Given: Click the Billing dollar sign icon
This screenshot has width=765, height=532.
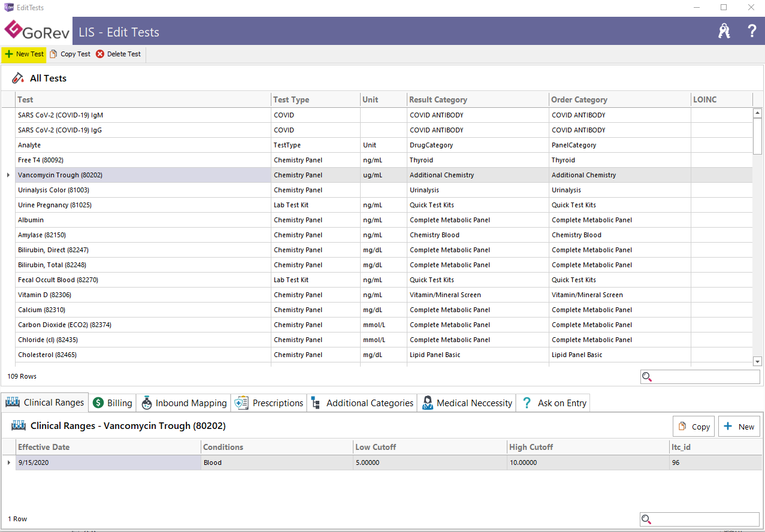Looking at the screenshot, I should (98, 403).
